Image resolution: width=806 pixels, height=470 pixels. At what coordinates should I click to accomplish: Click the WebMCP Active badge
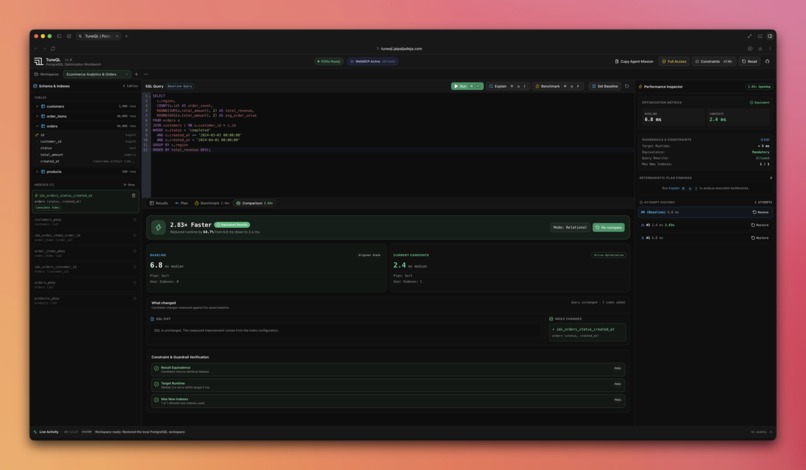(373, 61)
